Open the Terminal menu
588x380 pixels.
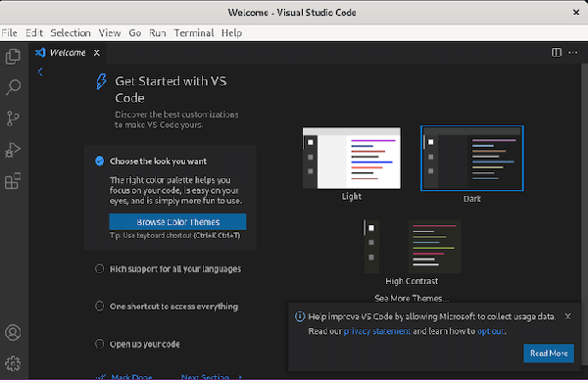(x=194, y=33)
